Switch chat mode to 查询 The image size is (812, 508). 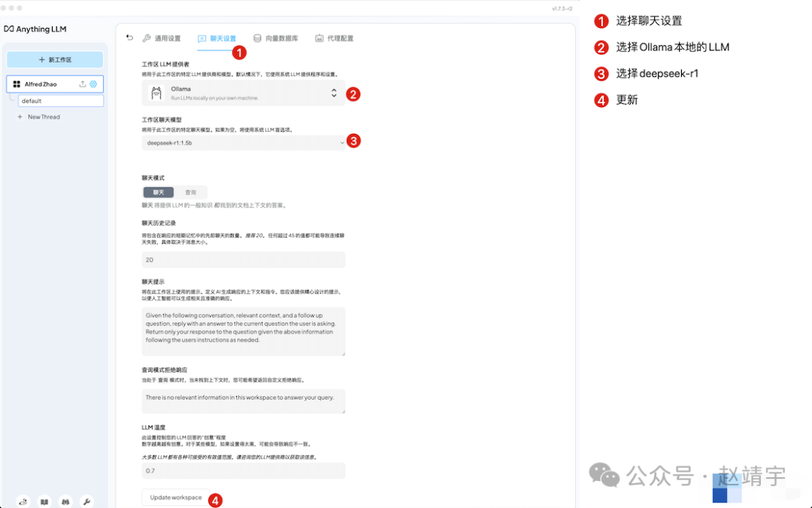click(x=190, y=193)
